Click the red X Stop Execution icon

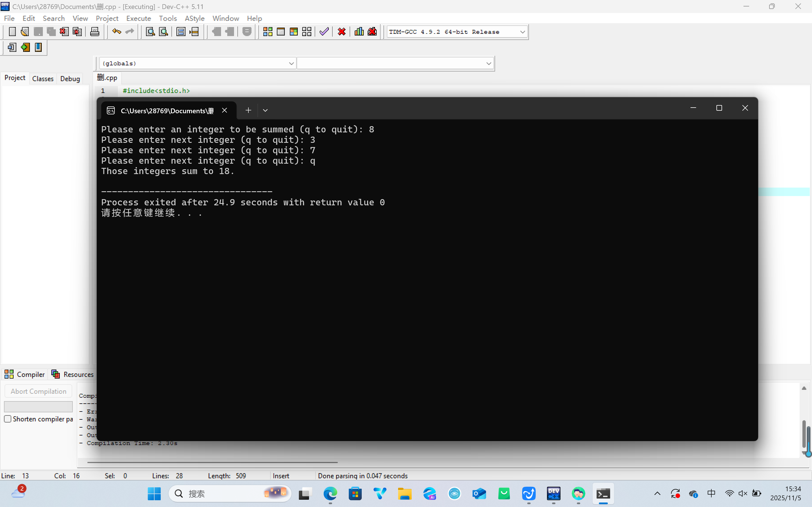[x=342, y=32]
